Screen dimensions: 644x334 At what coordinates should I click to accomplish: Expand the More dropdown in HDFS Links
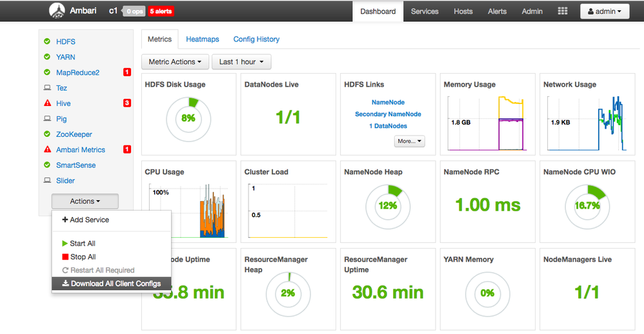410,141
